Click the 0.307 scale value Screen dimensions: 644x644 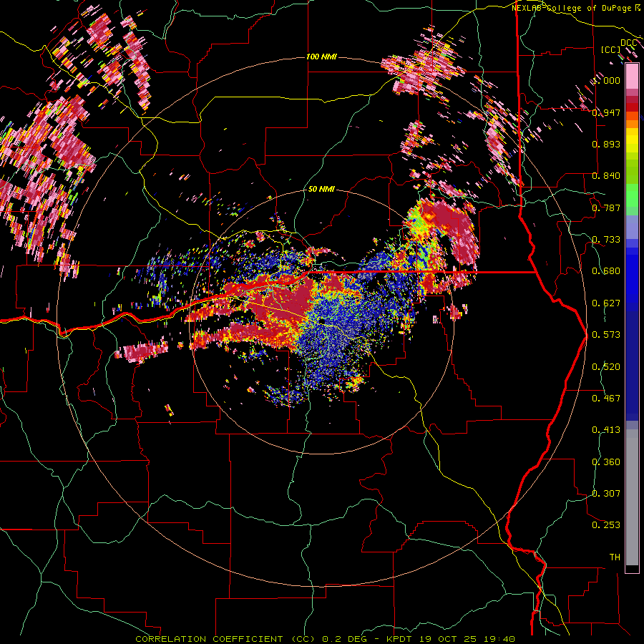pos(606,494)
